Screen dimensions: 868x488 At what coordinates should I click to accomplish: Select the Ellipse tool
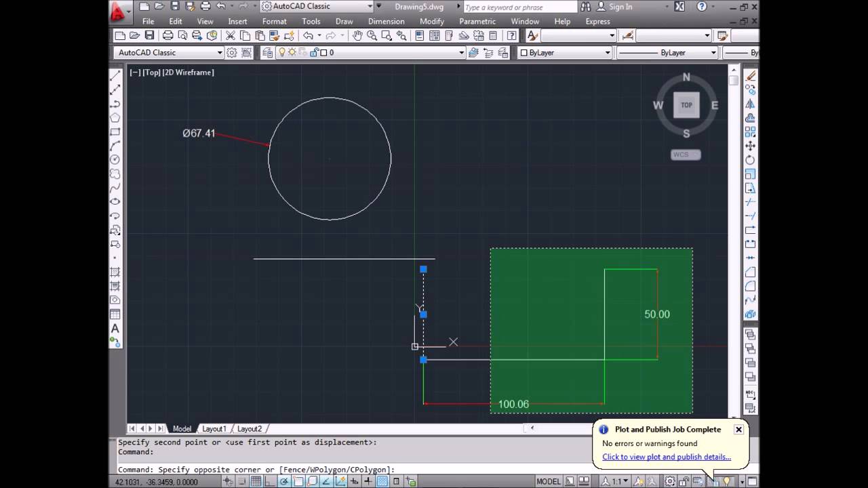pyautogui.click(x=116, y=201)
